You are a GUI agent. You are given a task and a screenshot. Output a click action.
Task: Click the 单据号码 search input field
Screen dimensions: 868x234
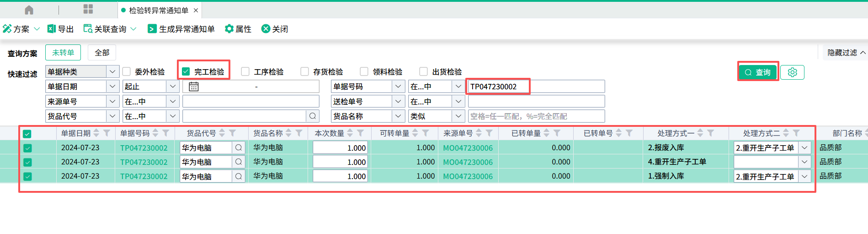click(x=536, y=87)
